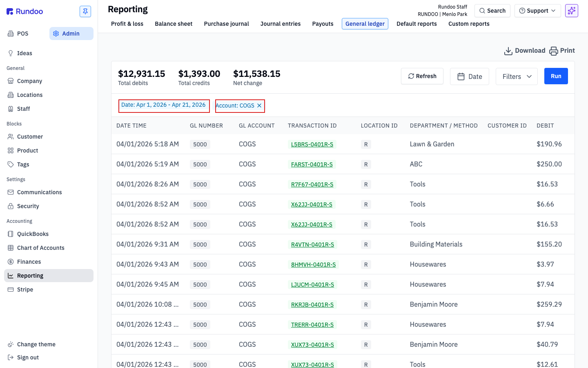Open the Journal entries tab

click(281, 24)
